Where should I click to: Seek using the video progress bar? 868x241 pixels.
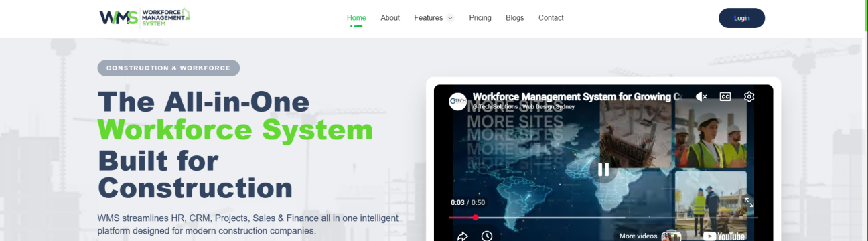pos(603,218)
